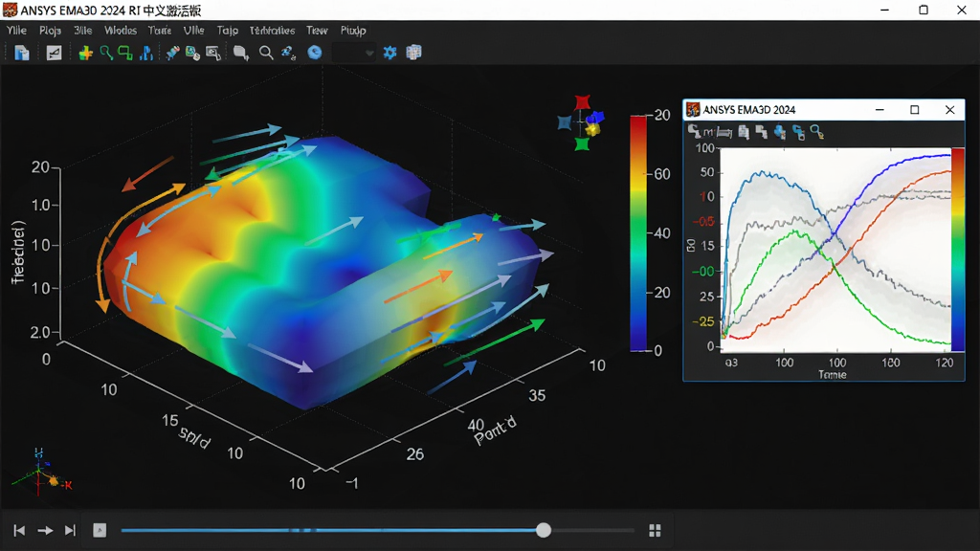The image size is (980, 551).
Task: Click the blue document icon in main toolbar
Action: point(22,54)
